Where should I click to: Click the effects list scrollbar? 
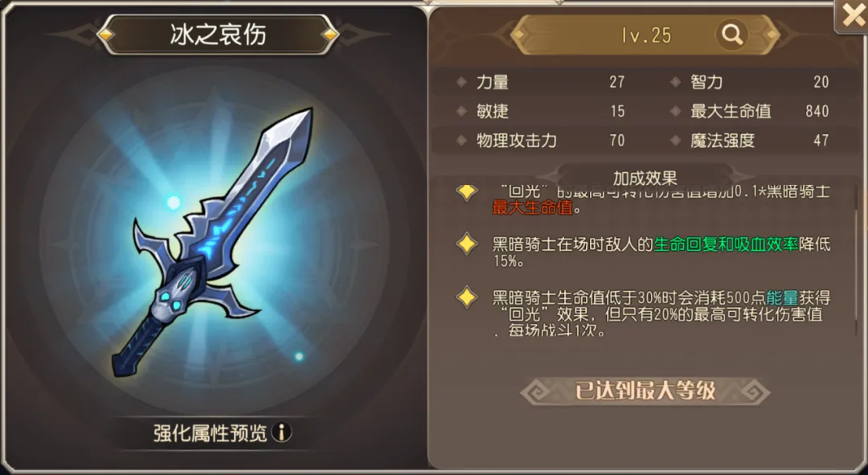(x=857, y=259)
